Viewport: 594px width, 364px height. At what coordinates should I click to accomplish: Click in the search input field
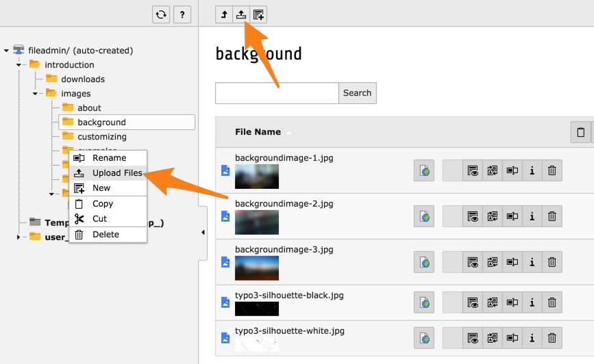(x=277, y=93)
